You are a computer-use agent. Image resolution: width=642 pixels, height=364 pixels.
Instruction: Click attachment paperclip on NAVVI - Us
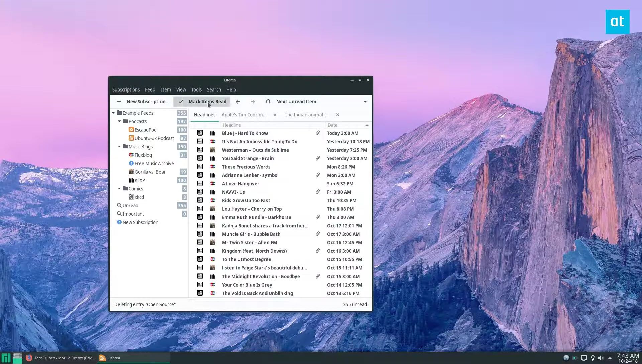click(318, 192)
